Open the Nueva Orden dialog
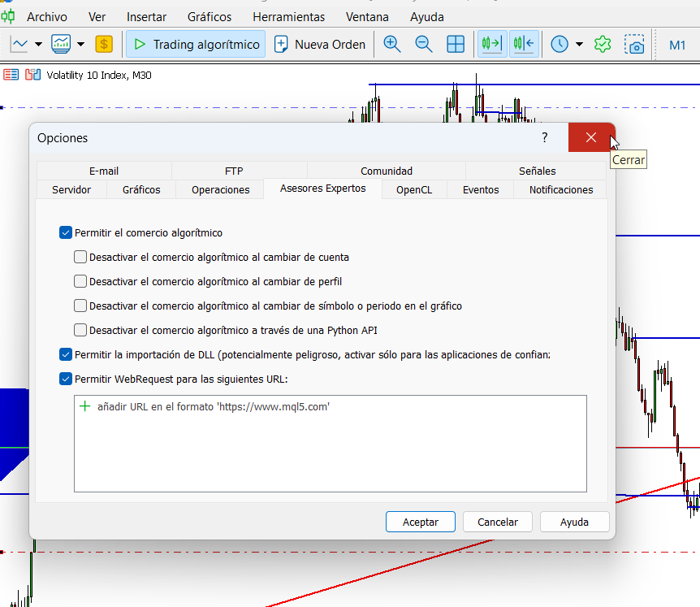Screen dimensions: 700x607 click(x=320, y=44)
